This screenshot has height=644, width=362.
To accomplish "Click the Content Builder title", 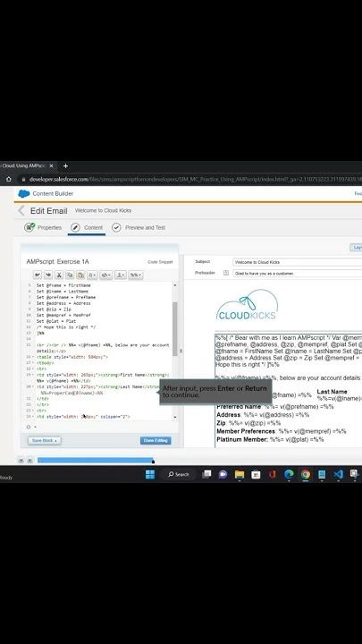I will [x=53, y=193].
